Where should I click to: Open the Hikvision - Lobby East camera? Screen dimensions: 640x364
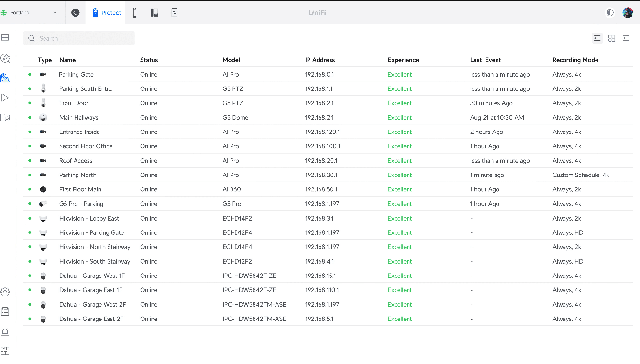pos(89,219)
